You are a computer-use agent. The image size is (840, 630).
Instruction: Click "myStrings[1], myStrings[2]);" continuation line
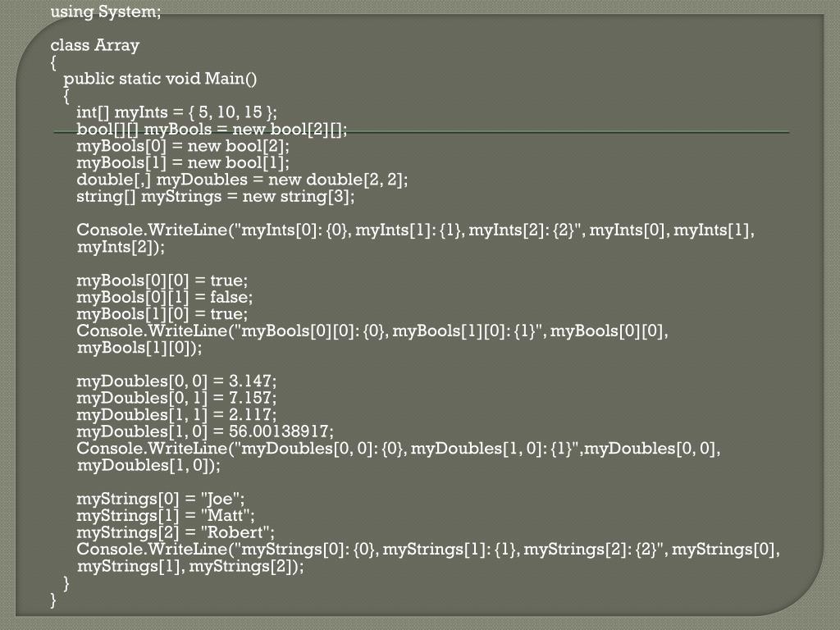(190, 566)
